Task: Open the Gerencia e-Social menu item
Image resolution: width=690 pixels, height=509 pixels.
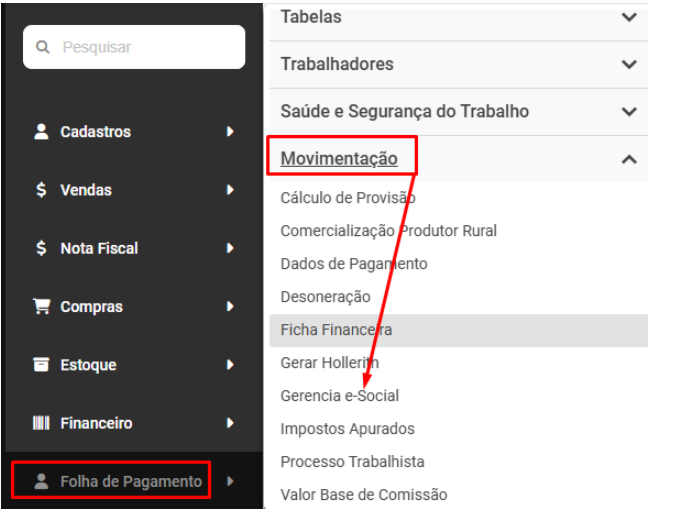Action: pos(340,396)
